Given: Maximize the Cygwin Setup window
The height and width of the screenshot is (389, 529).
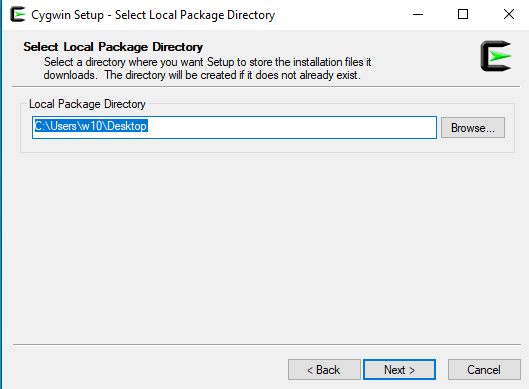Looking at the screenshot, I should 463,15.
